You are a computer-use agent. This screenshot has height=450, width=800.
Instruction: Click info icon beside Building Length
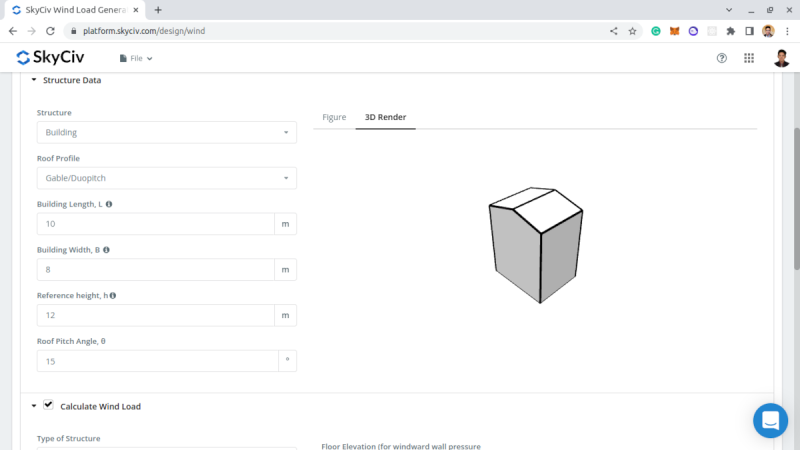tap(109, 204)
